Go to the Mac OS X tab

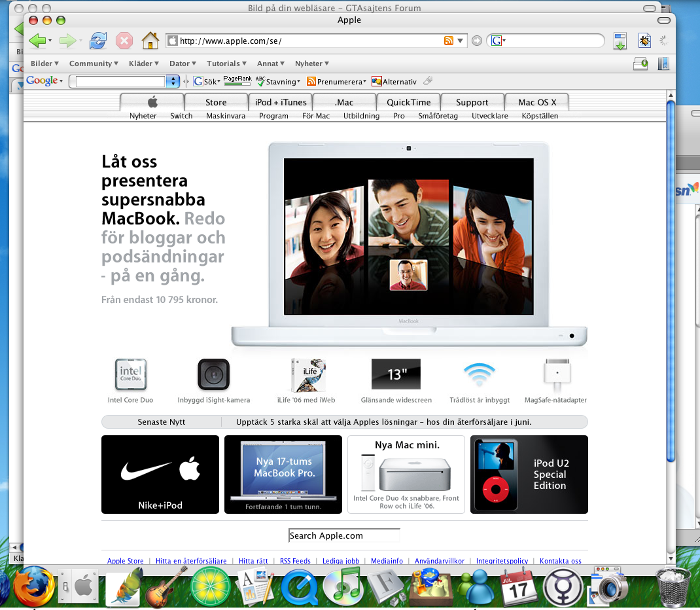[537, 102]
